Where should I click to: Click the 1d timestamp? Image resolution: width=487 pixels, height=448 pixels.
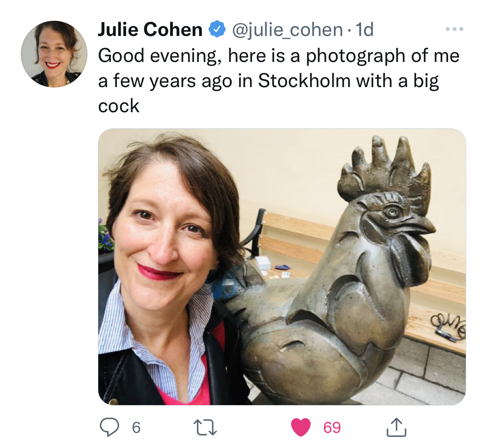coord(364,29)
